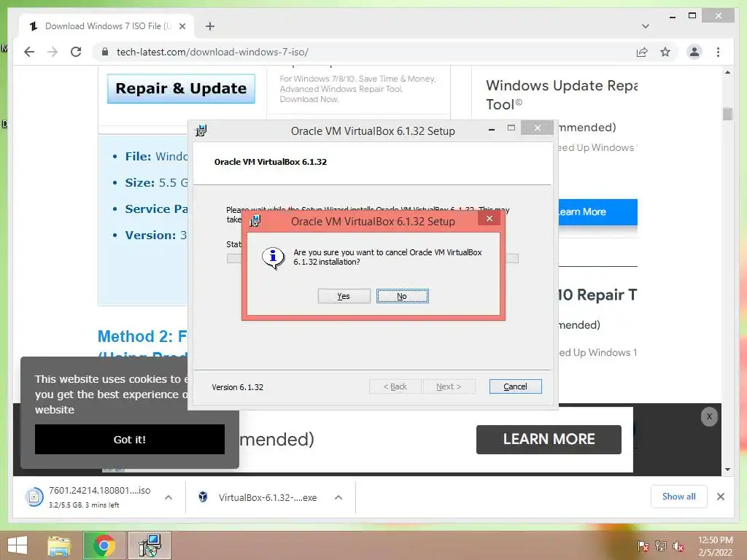Open the Windows Start button
This screenshot has height=560, width=747.
click(x=18, y=545)
